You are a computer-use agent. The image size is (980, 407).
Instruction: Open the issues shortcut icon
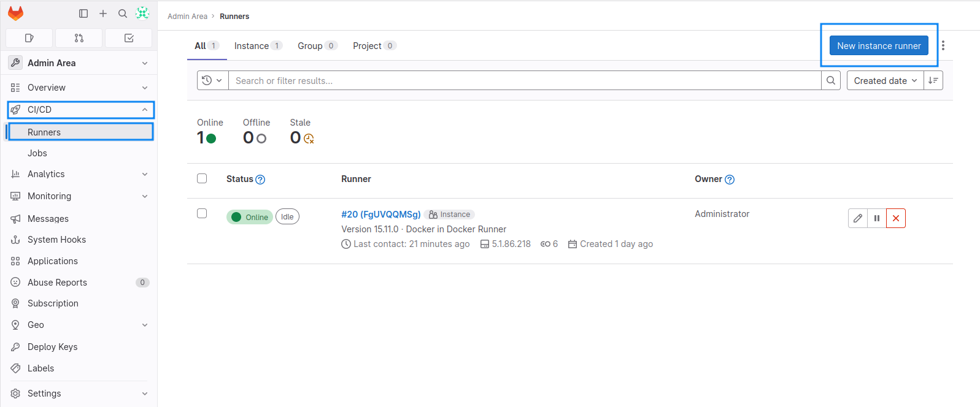29,38
